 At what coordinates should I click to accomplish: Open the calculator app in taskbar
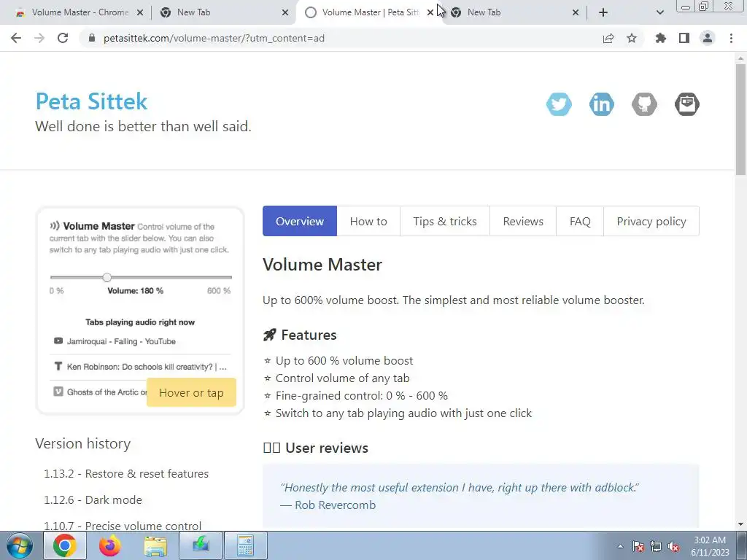click(x=245, y=545)
